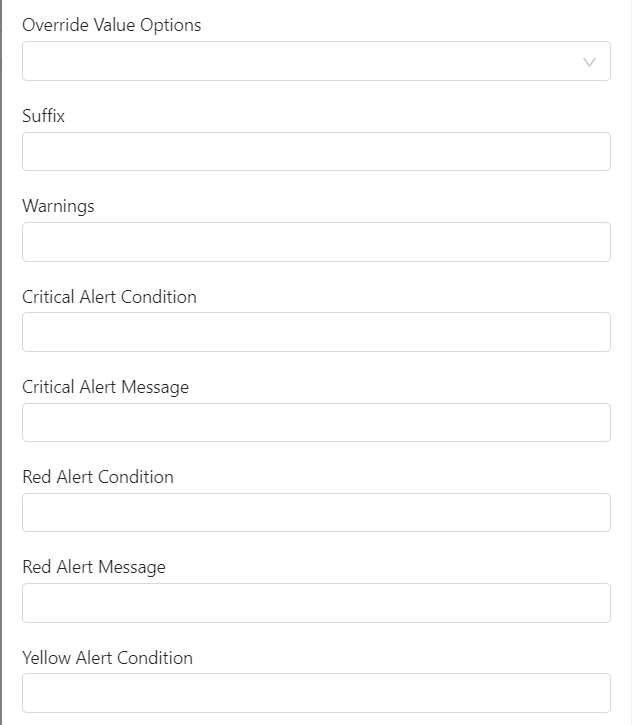Click the chevron arrow in Override Value Options

pos(589,62)
